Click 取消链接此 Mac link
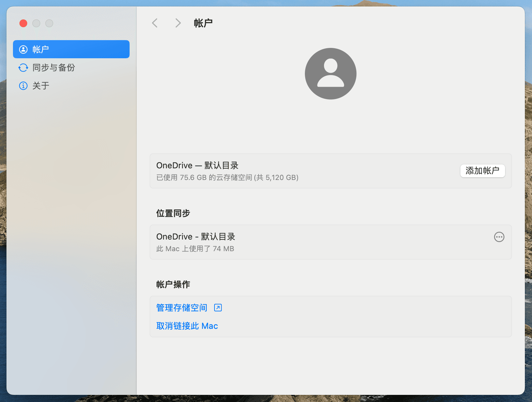Image resolution: width=532 pixels, height=402 pixels. (187, 326)
